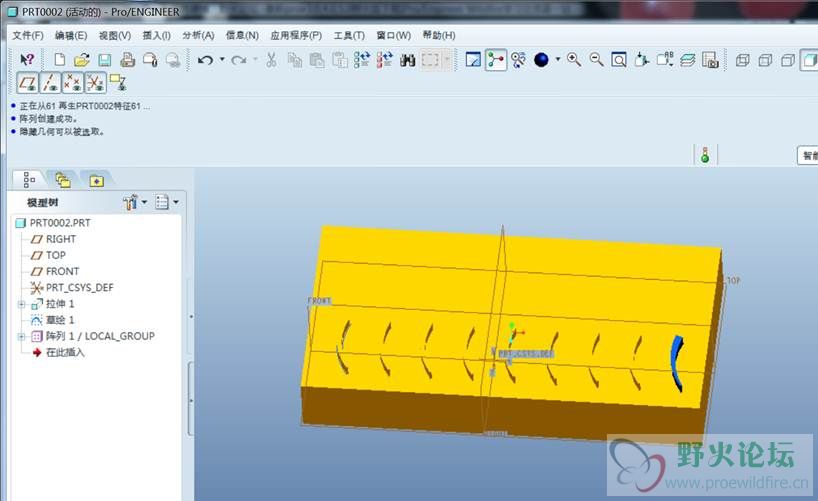Switch to no hidden display style

point(788,61)
